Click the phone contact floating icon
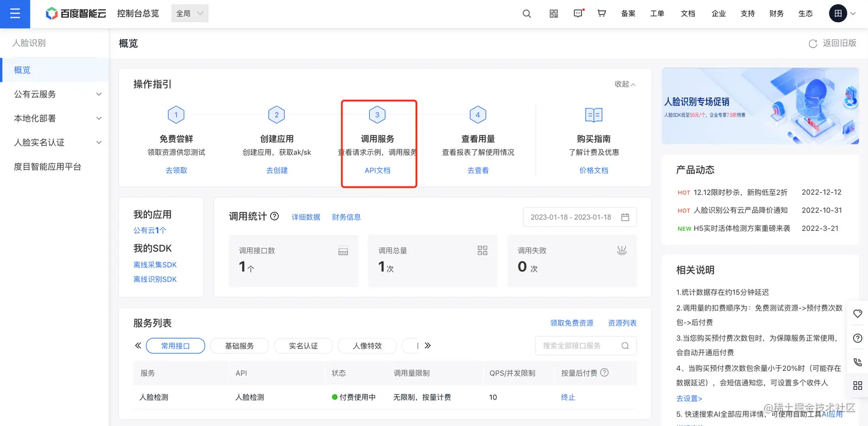This screenshot has height=426, width=868. (858, 362)
